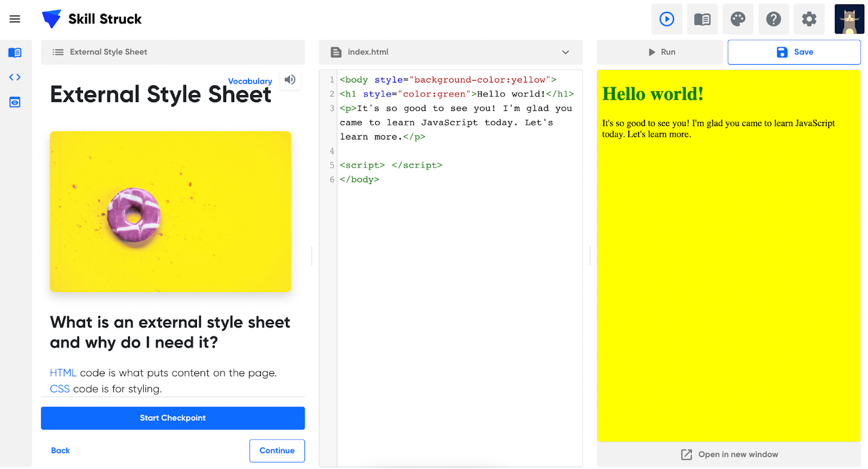Run the code
Screen dimensions: 868x469
click(660, 52)
